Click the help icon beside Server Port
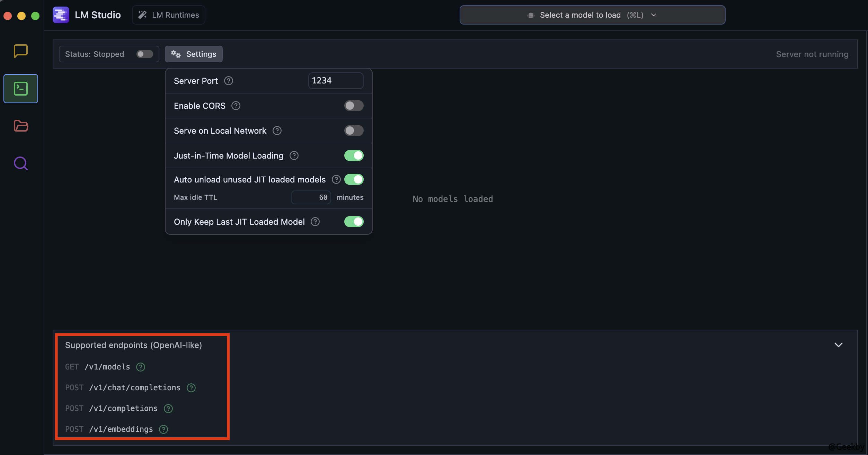 coord(229,81)
